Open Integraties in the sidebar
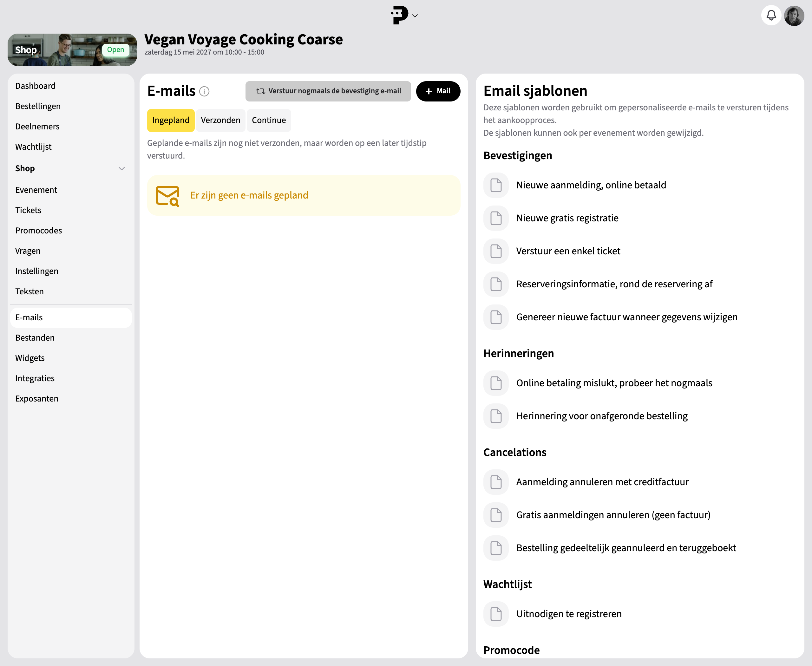 [x=71, y=379]
